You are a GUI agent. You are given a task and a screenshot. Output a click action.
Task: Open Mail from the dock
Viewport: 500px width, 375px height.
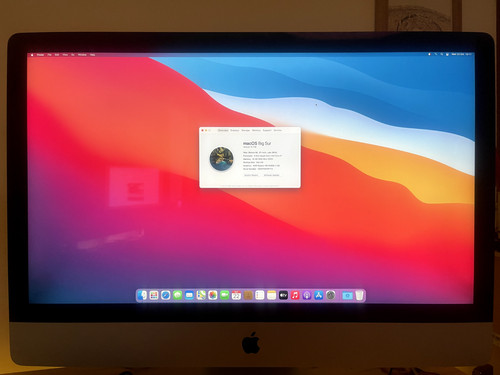coord(189,295)
